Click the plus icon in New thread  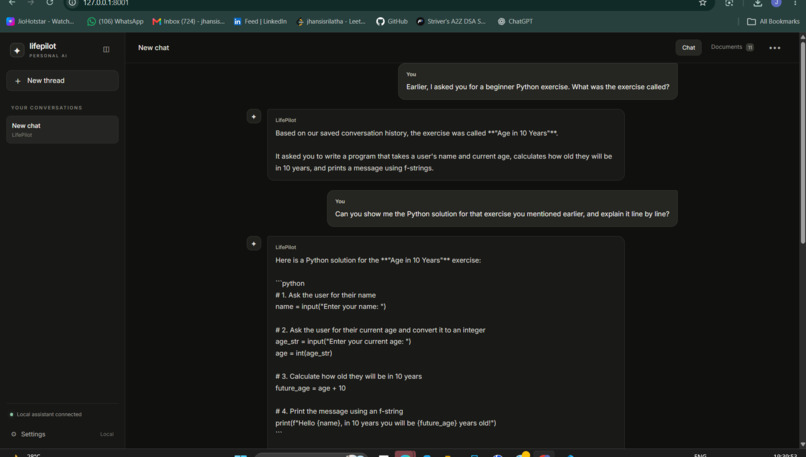click(x=17, y=81)
